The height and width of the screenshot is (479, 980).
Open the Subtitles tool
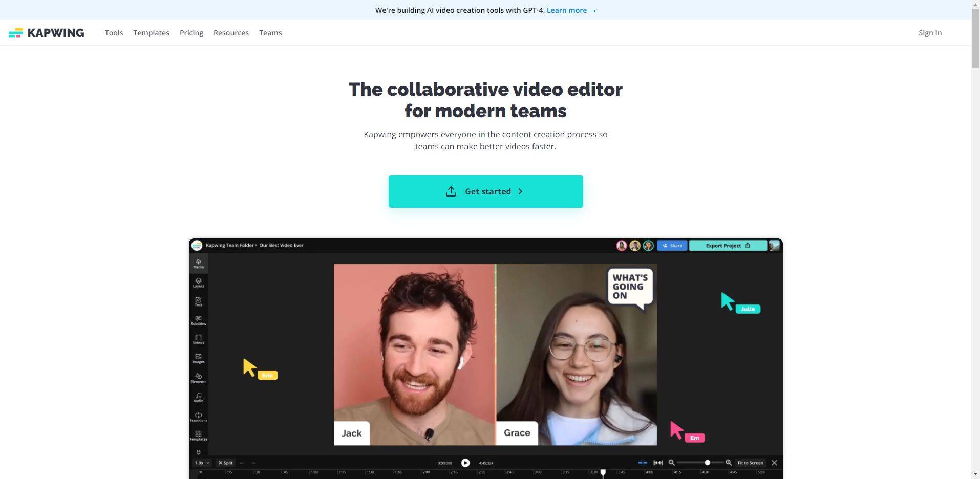198,320
